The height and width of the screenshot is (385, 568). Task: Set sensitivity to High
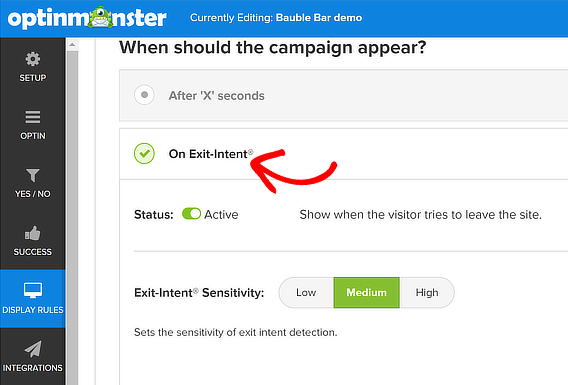click(427, 293)
